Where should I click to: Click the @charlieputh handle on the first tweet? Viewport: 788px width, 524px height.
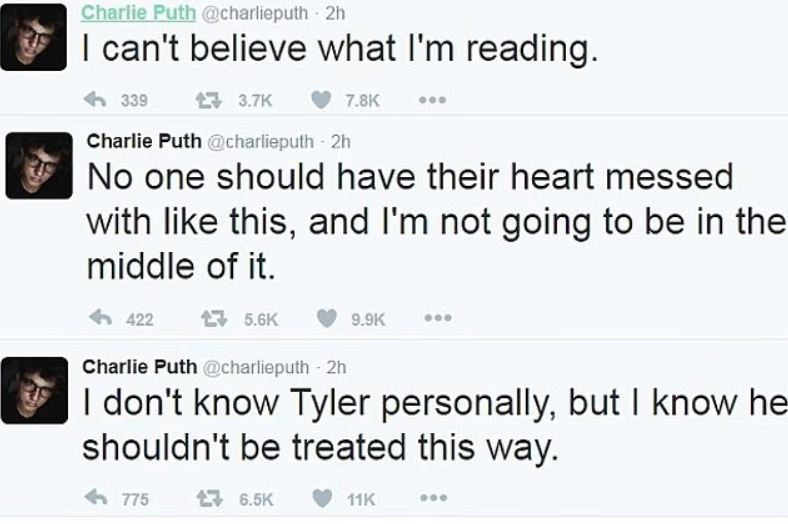point(255,13)
